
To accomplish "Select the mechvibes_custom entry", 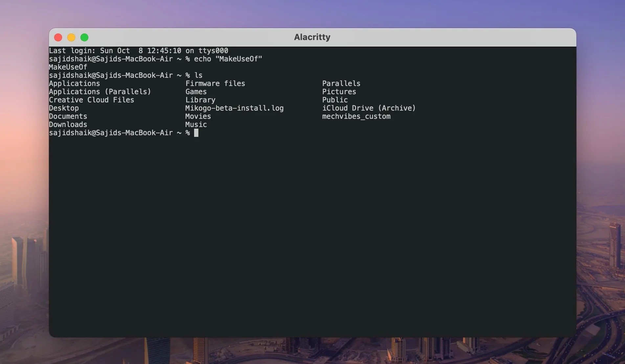I will coord(356,116).
